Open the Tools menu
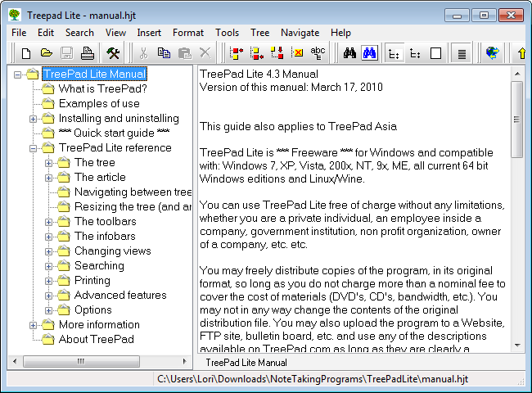Screen dimensions: 532x393 point(227,33)
